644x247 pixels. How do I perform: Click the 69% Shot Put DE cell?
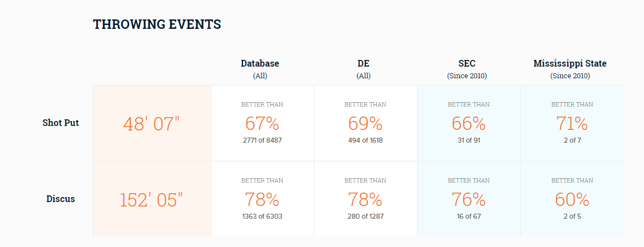pyautogui.click(x=365, y=123)
